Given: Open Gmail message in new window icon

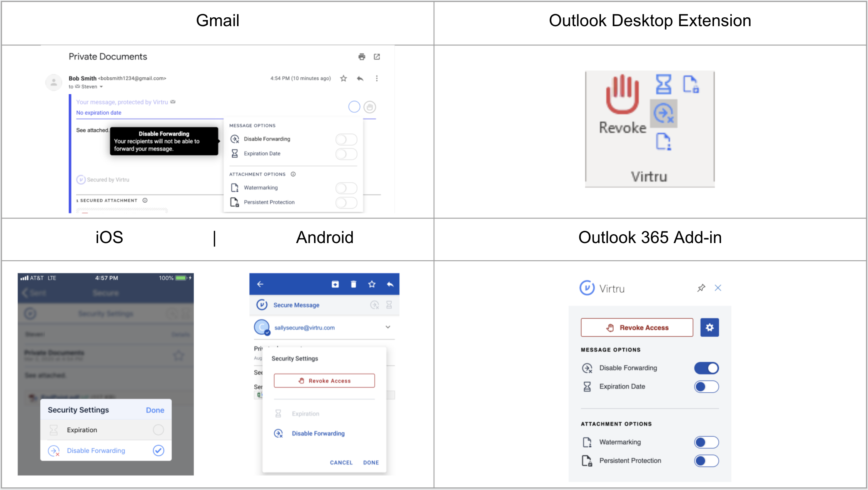Looking at the screenshot, I should click(377, 57).
